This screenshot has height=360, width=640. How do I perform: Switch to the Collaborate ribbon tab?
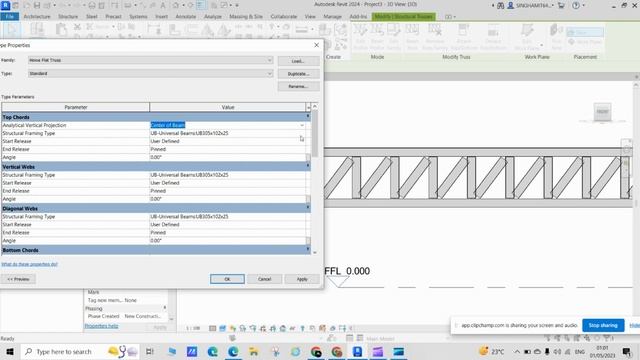(284, 17)
